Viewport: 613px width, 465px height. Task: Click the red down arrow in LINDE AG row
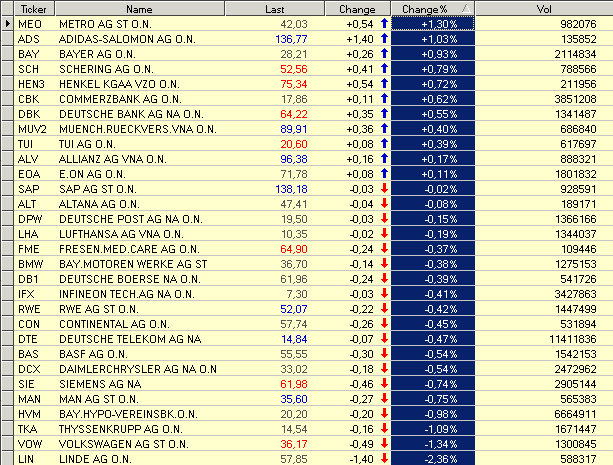point(384,458)
